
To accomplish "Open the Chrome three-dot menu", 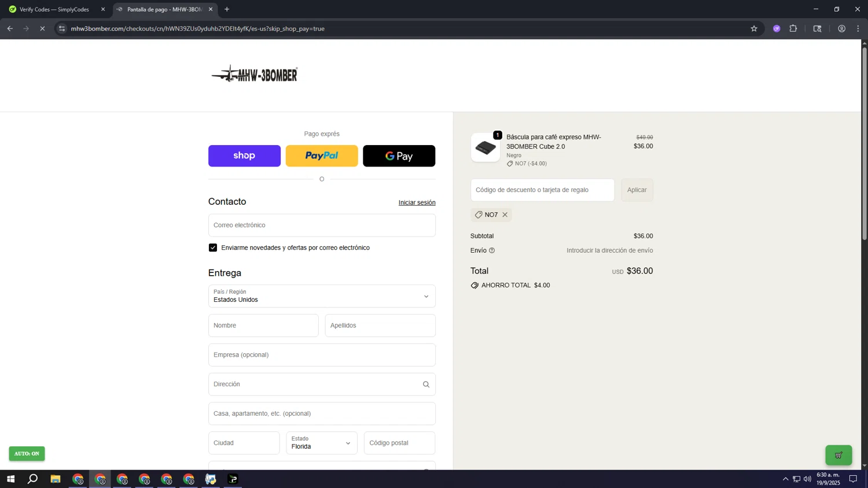I will click(858, 28).
